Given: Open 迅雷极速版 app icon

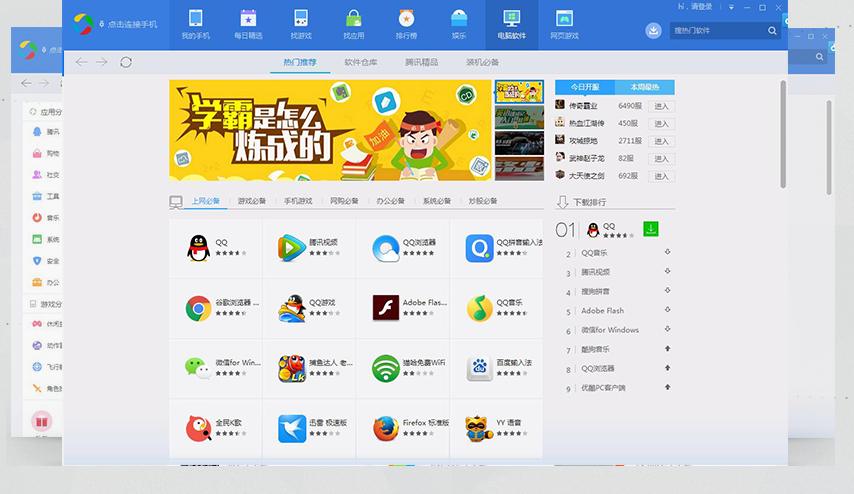Looking at the screenshot, I should (x=291, y=428).
